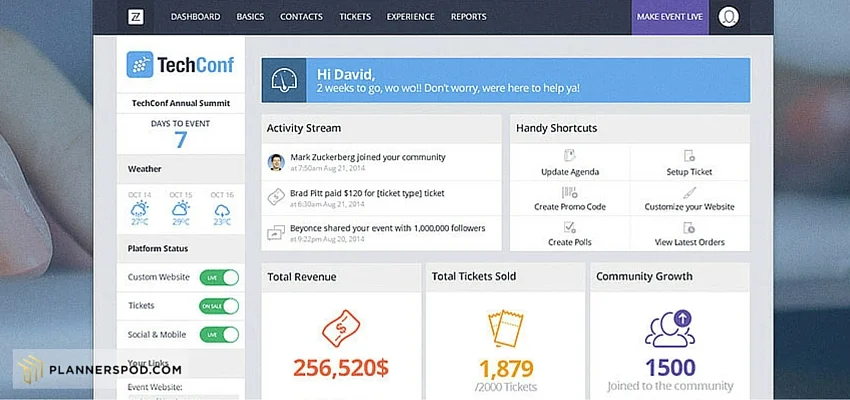Click the Customize your Website brush icon

[x=690, y=192]
